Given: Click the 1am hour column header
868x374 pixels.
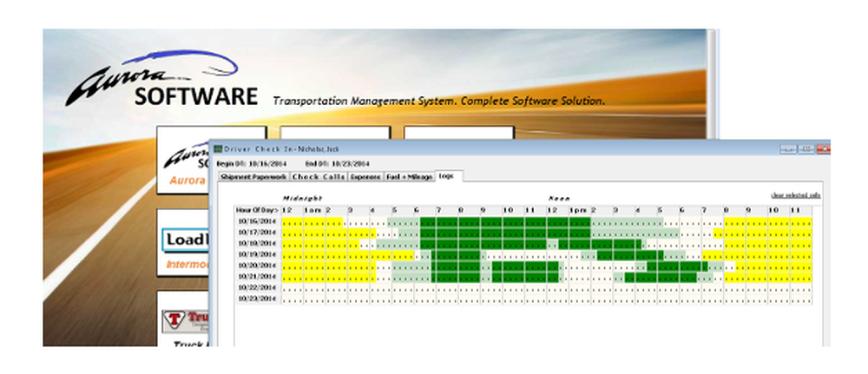Looking at the screenshot, I should [x=314, y=210].
